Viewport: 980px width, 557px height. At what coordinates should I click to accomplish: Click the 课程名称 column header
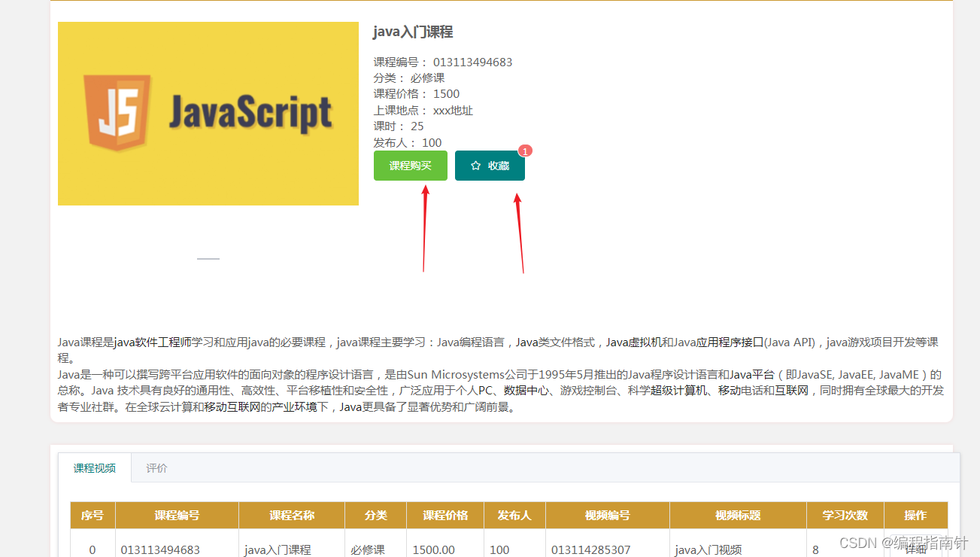[x=291, y=515]
